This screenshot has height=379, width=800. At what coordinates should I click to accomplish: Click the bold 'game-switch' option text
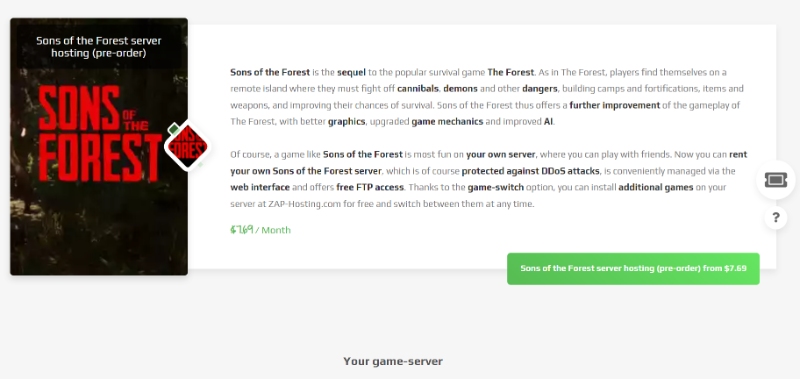tap(495, 187)
